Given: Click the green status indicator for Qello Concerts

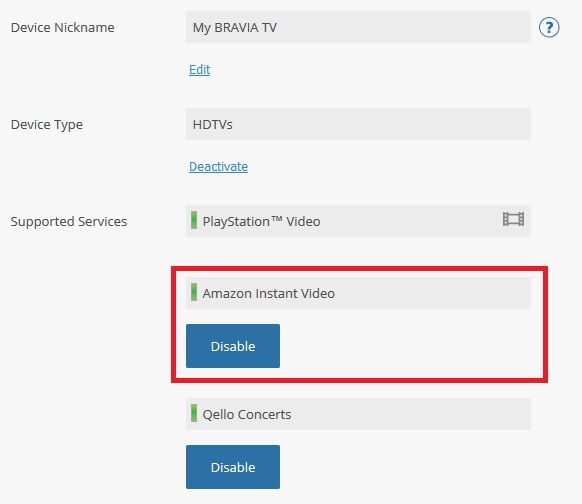Looking at the screenshot, I should click(194, 413).
